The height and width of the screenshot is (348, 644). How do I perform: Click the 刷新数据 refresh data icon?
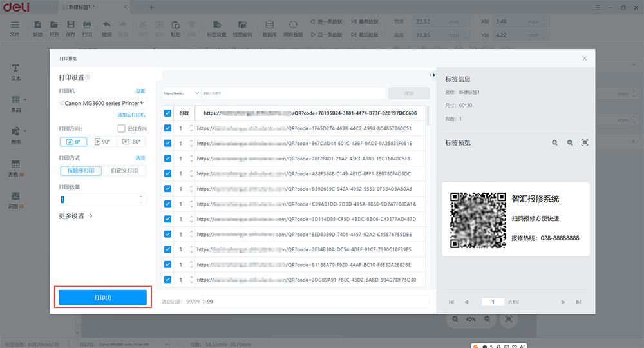click(x=293, y=28)
